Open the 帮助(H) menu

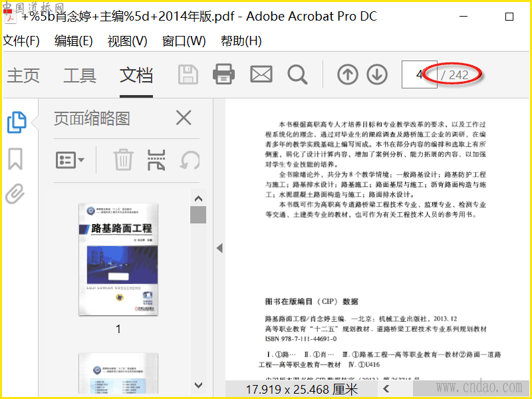(x=241, y=41)
